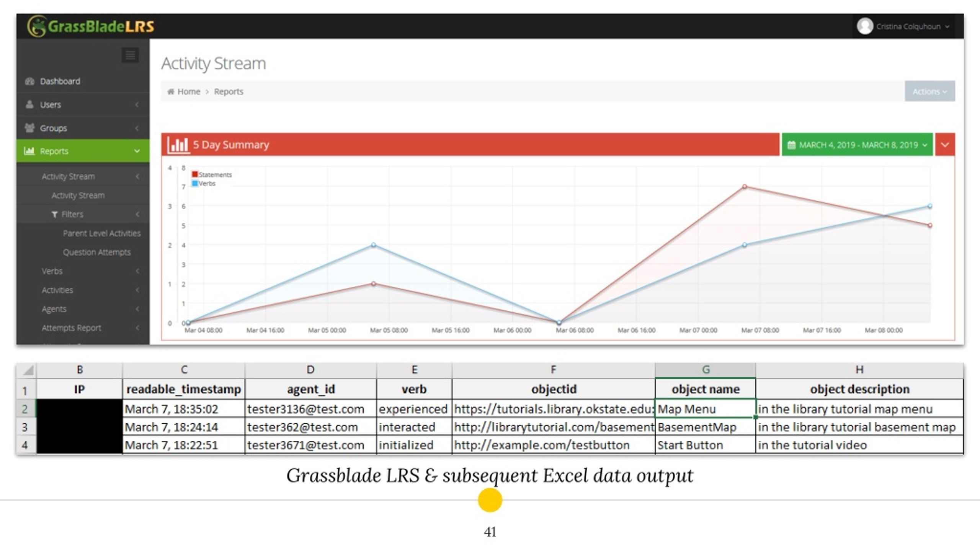Click the Filters funnel icon
This screenshot has height=551, width=980.
coord(55,214)
